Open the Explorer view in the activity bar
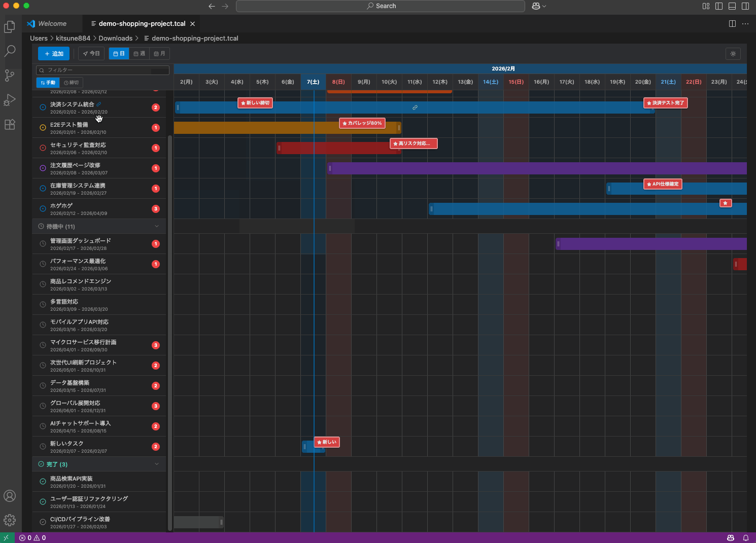756x543 pixels. (x=10, y=27)
